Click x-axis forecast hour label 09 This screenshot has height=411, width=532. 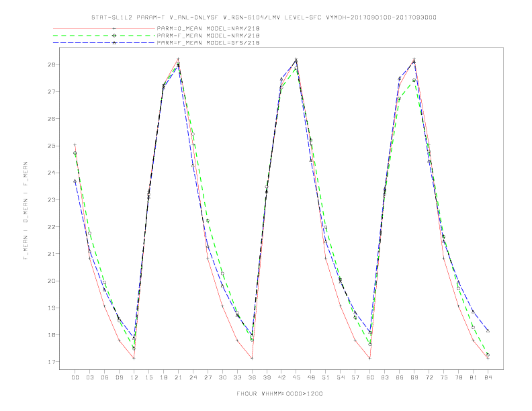point(120,377)
